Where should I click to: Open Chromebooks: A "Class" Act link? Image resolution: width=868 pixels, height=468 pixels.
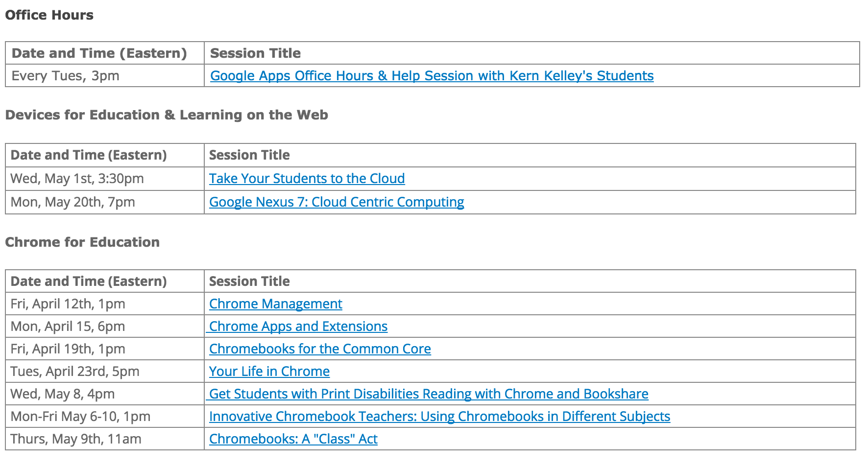click(293, 439)
